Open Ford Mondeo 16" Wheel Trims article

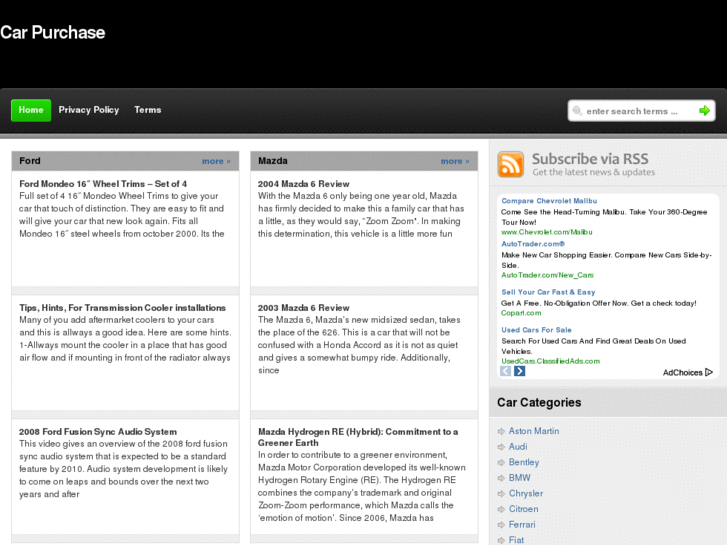[x=103, y=184]
